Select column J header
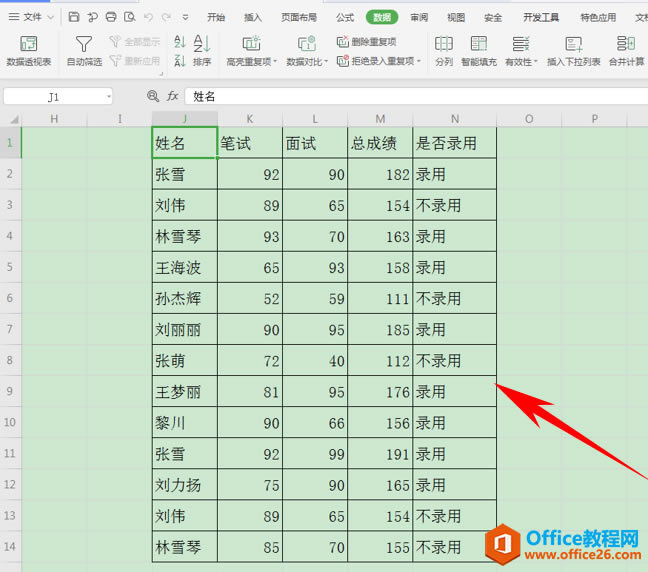The width and height of the screenshot is (648, 572). coord(185,119)
